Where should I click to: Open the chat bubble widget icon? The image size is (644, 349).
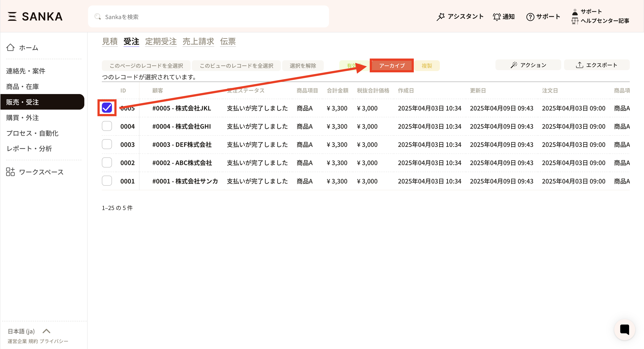pos(624,329)
